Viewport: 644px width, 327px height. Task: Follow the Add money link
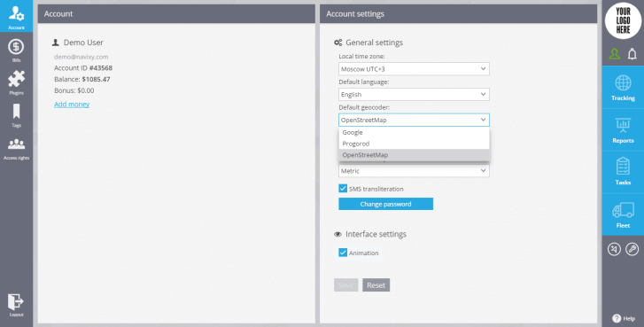click(x=72, y=105)
